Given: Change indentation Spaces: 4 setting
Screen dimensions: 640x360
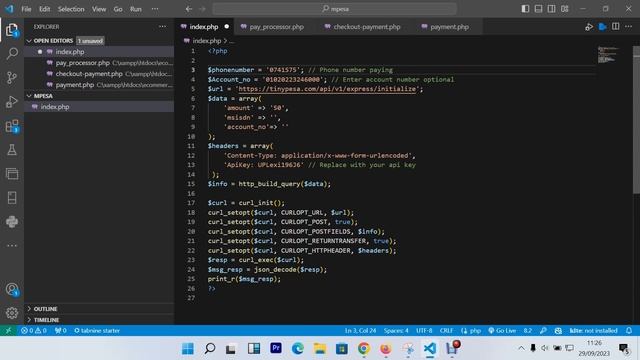Looking at the screenshot, I should [396, 331].
